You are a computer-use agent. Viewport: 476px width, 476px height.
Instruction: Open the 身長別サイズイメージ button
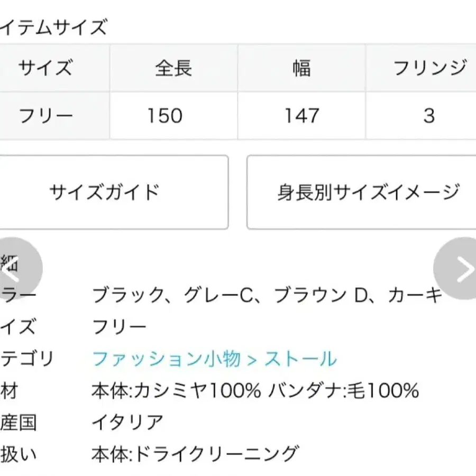click(x=365, y=192)
